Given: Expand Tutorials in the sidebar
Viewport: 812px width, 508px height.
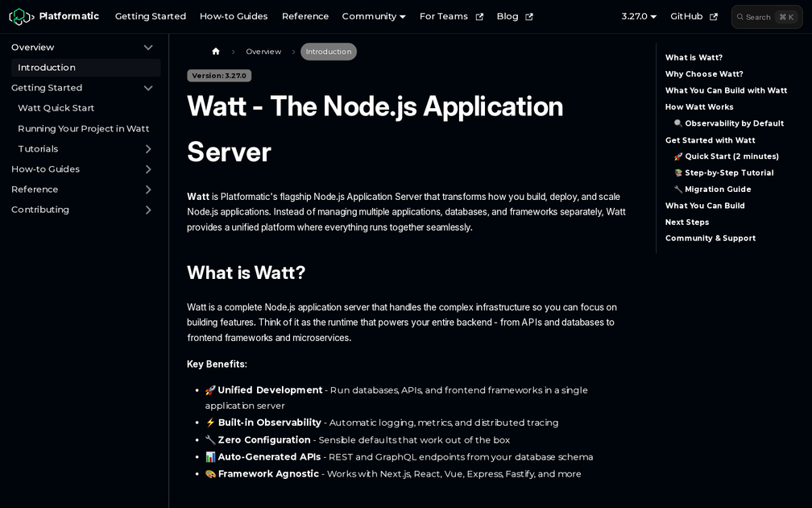Looking at the screenshot, I should [x=148, y=148].
